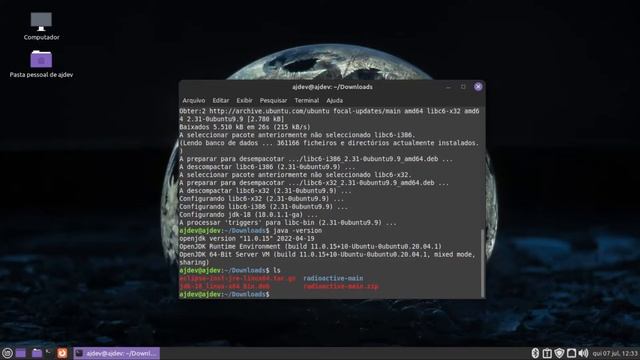Open the Ajuda menu in terminal
Image resolution: width=640 pixels, height=360 pixels.
pos(334,100)
